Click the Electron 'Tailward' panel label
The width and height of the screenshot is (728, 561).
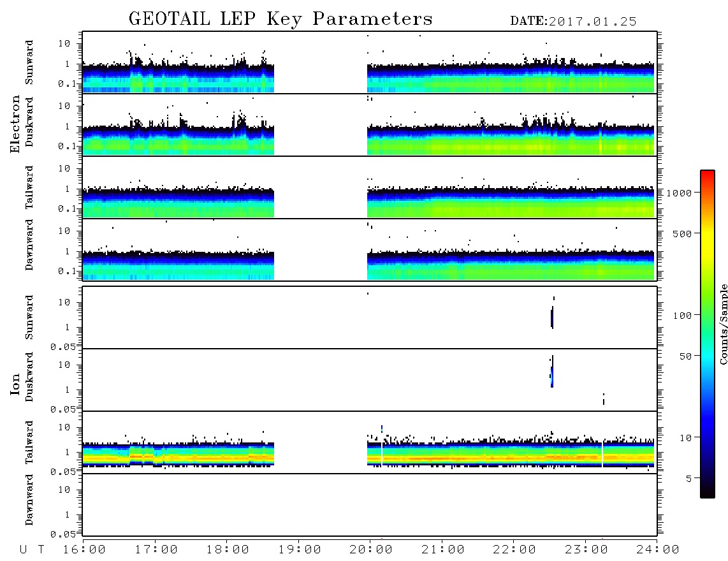[29, 187]
